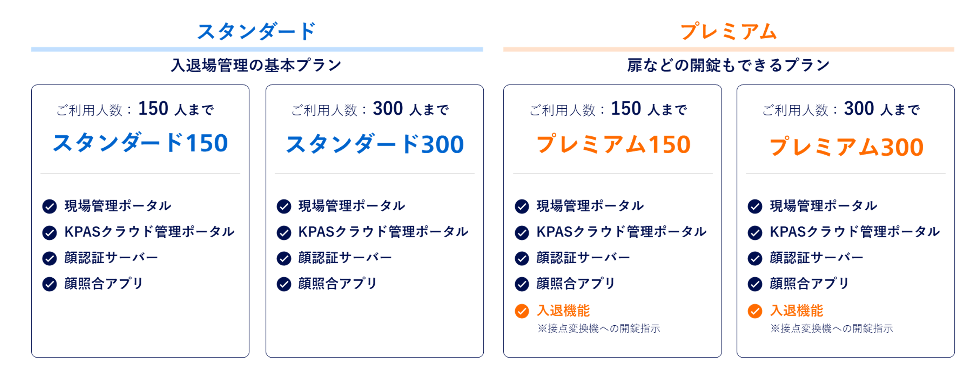Click the スタンダード300 plan title
This screenshot has height=380, width=980.
coord(374,145)
